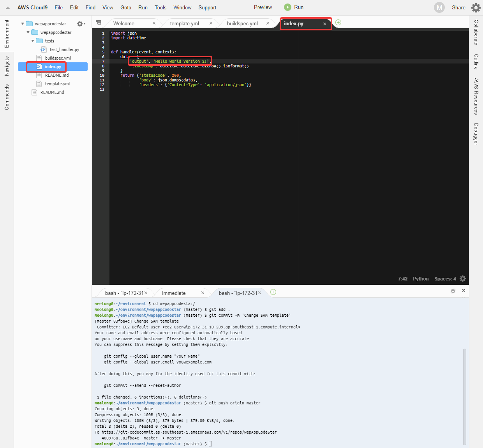
Task: Open the Cloud9 preferences gear icon
Action: [x=476, y=8]
